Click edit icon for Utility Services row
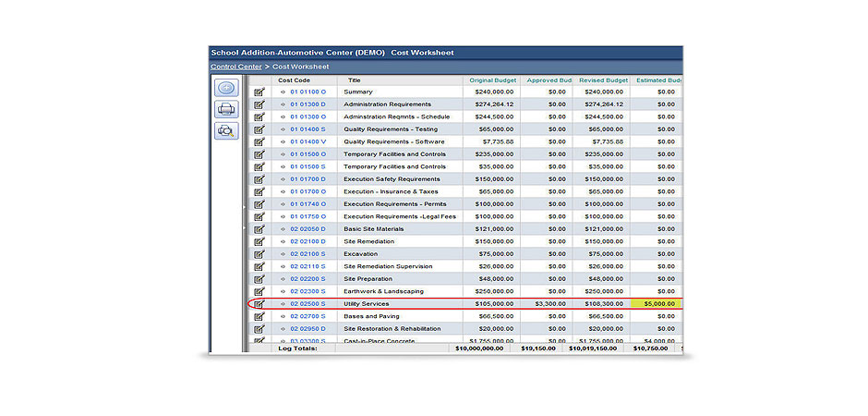The width and height of the screenshot is (868, 416). pos(259,304)
